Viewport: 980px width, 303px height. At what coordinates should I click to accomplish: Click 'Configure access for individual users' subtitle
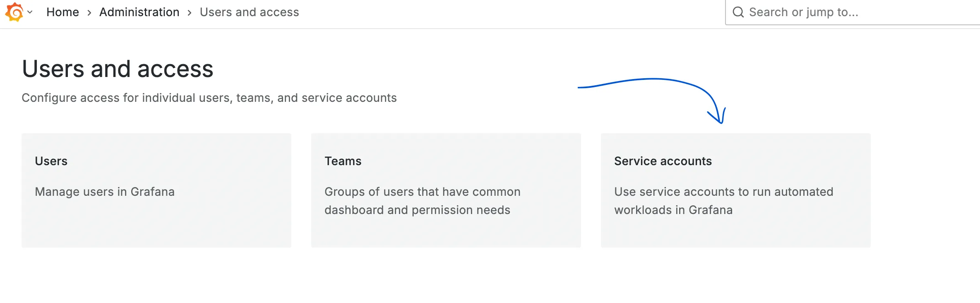[x=209, y=98]
